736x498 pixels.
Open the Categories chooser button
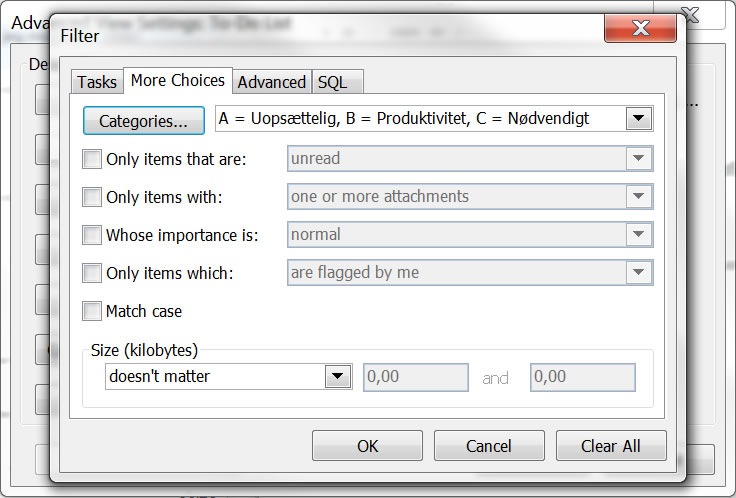[x=144, y=121]
